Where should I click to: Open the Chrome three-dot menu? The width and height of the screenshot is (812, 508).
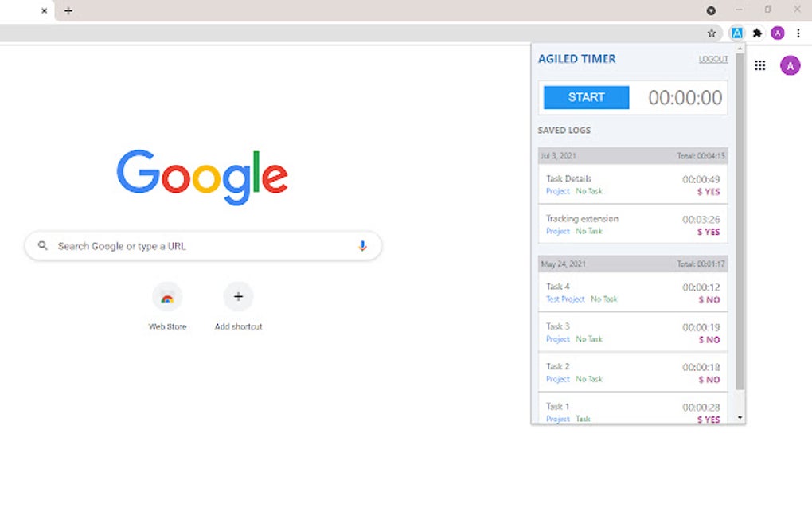tap(798, 33)
